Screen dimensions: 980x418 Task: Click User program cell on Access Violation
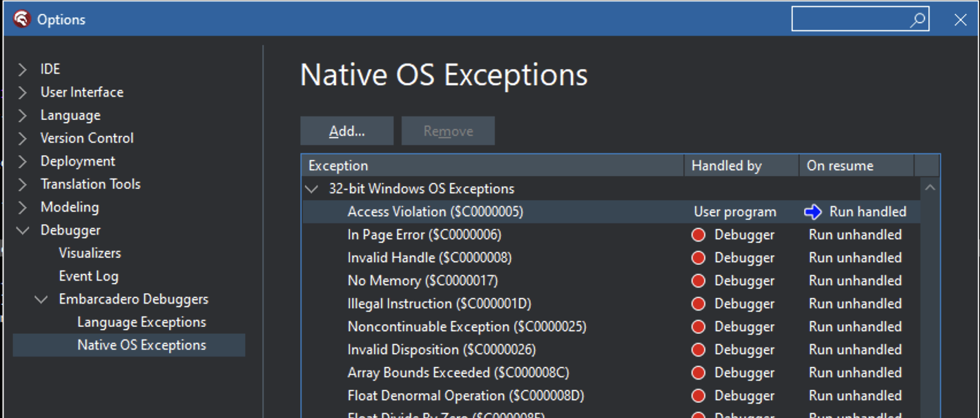(735, 212)
